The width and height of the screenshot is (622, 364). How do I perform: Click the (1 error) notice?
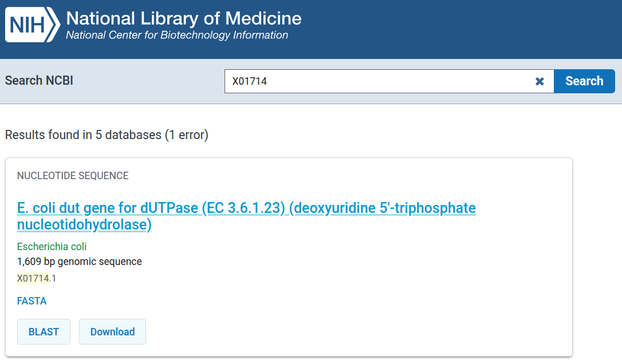coord(187,135)
